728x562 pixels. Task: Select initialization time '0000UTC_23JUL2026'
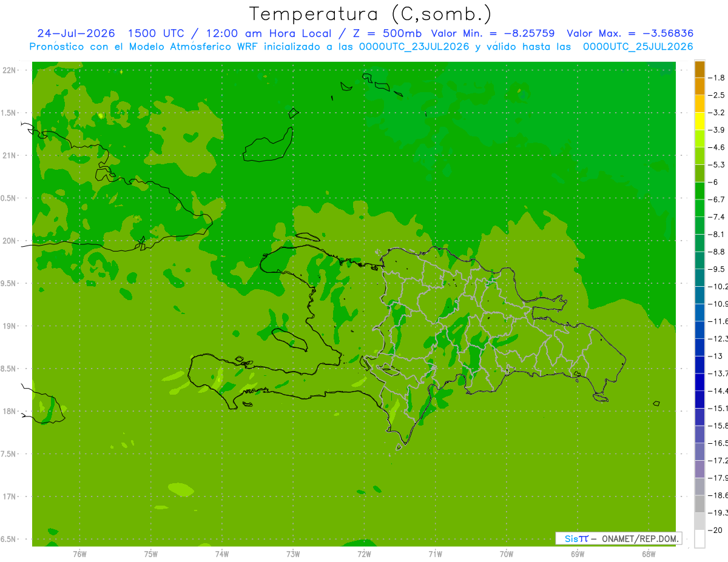coord(414,47)
